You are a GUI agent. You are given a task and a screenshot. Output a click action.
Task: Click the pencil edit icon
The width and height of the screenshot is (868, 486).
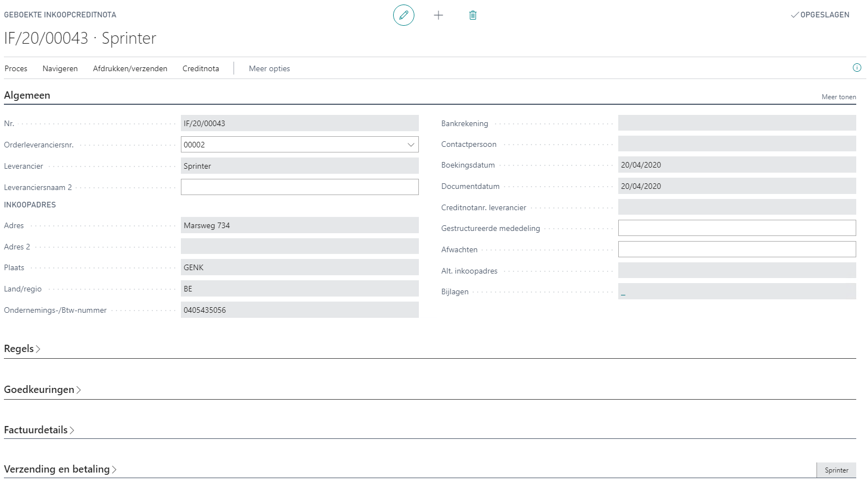[403, 15]
